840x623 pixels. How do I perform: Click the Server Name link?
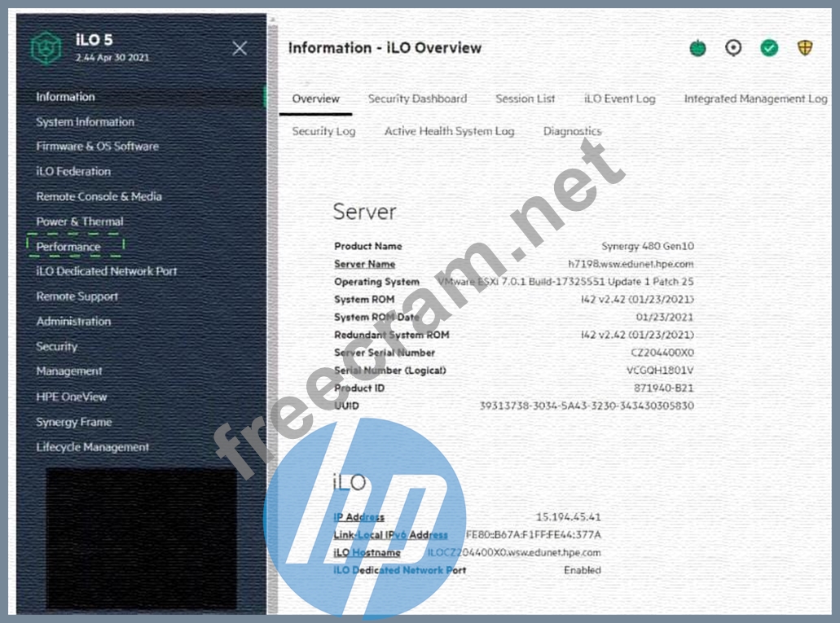click(x=364, y=264)
